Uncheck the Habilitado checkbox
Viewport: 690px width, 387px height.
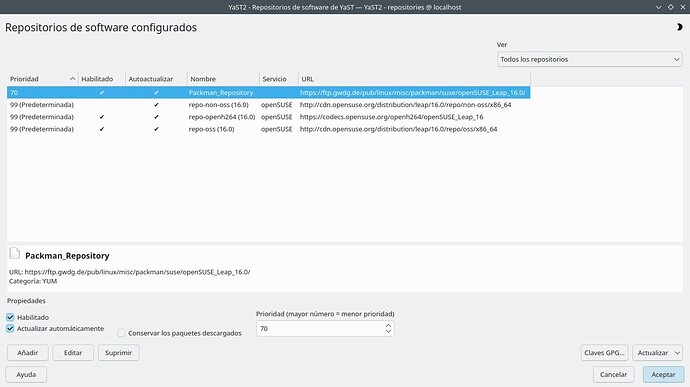(10, 317)
